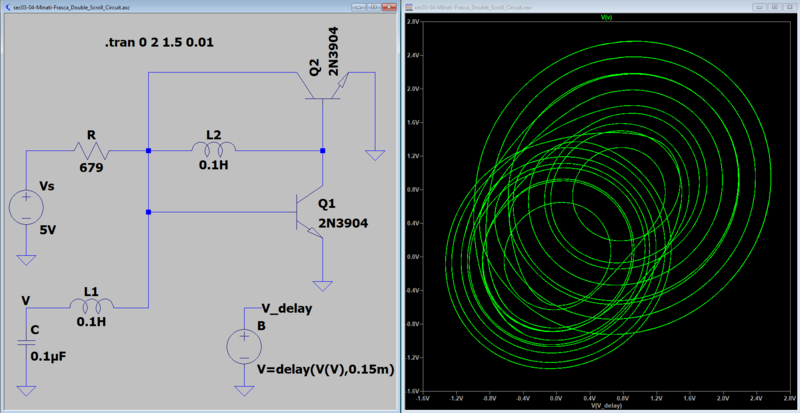Screen dimensions: 800x413
Task: Click the .tran simulation directive text
Action: (159, 45)
